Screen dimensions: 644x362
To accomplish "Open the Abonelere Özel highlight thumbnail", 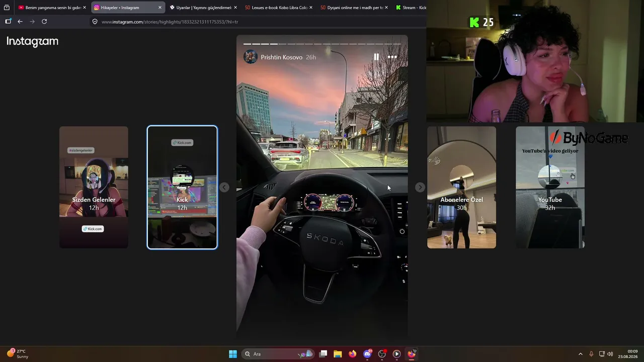I will 461,187.
